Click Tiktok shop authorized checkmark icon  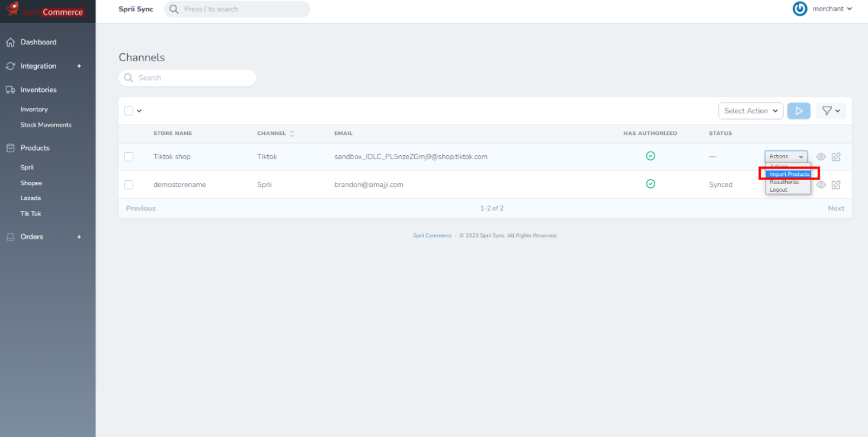(x=650, y=156)
